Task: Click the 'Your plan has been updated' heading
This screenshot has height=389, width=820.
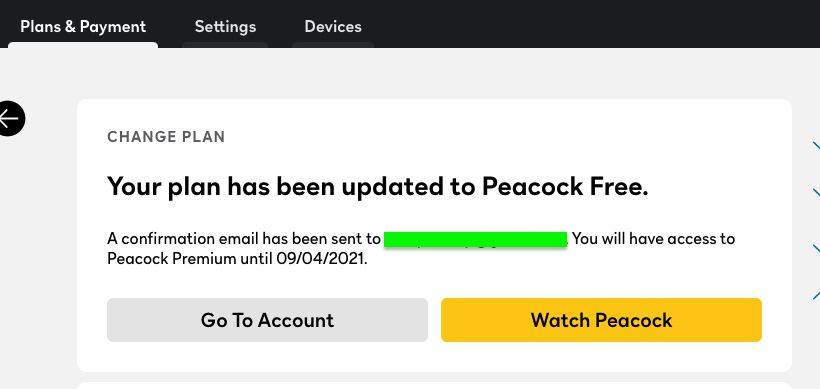Action: click(x=378, y=187)
